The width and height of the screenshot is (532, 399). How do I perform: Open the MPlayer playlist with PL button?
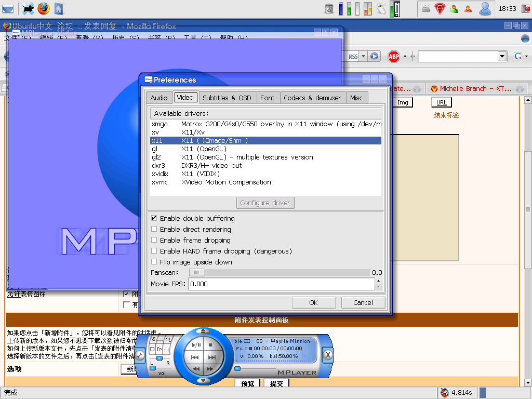[168, 340]
